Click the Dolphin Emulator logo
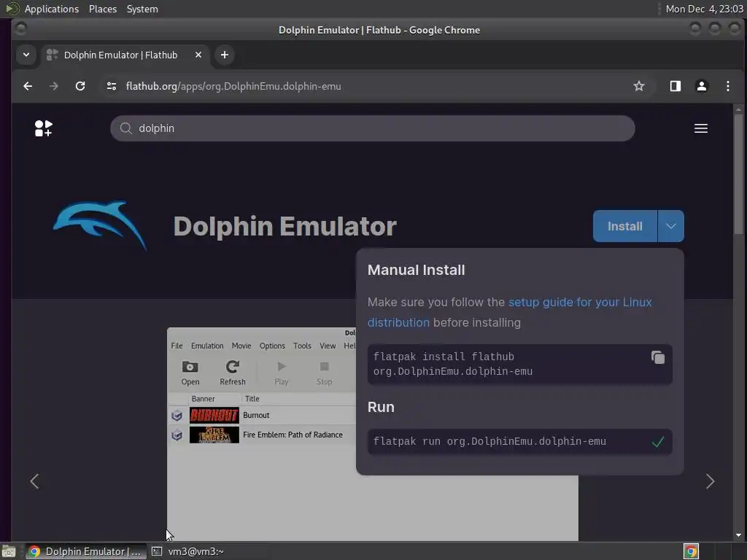Image resolution: width=747 pixels, height=560 pixels. click(100, 225)
